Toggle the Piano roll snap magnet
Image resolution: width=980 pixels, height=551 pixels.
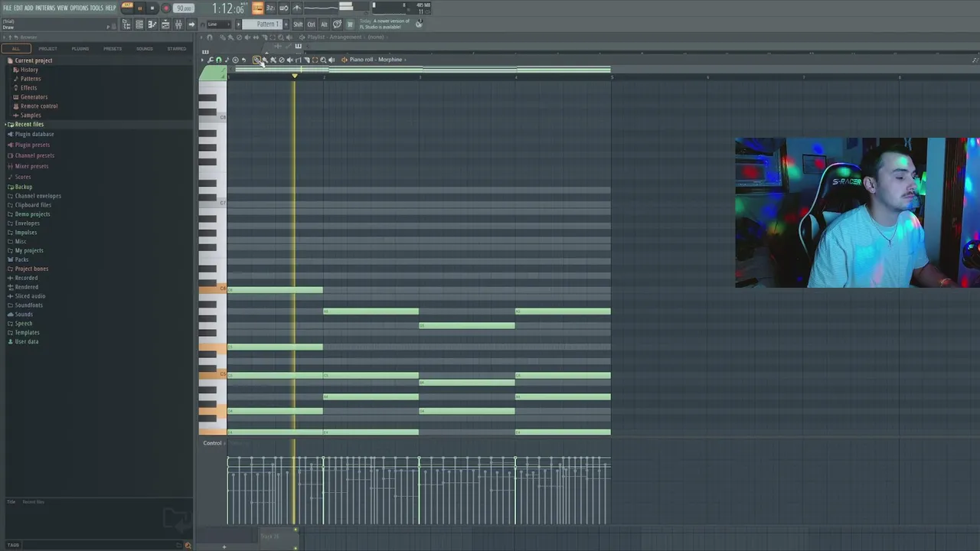click(218, 60)
